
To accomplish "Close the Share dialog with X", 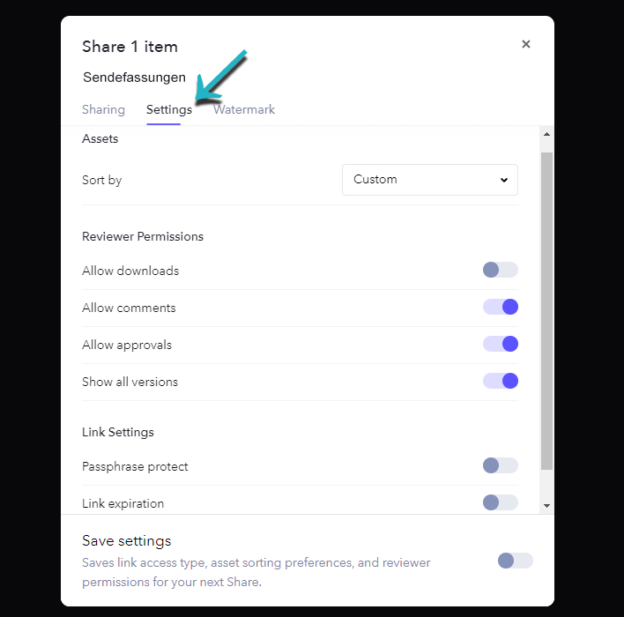I will coord(526,44).
